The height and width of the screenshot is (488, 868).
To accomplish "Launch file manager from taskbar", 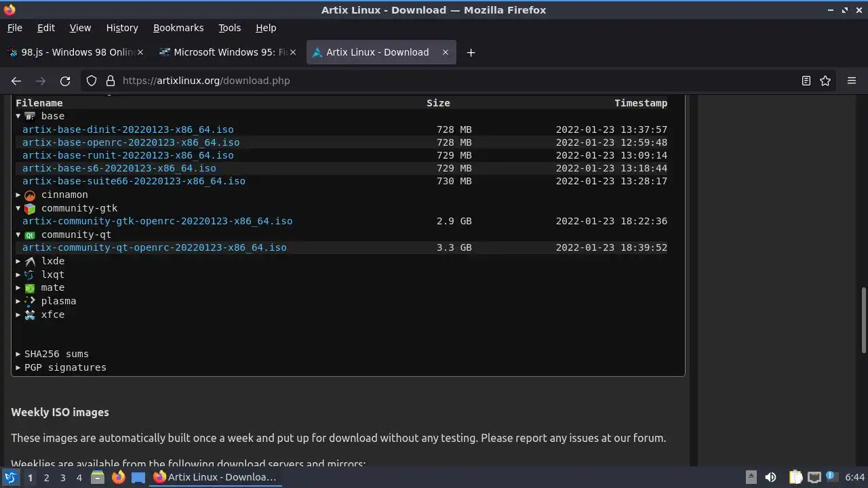I will coord(98,477).
